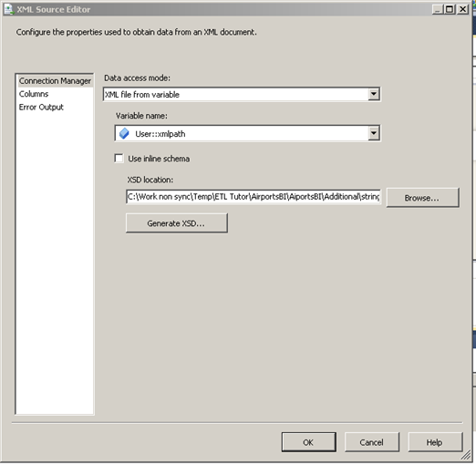Select the Connection Manager page
This screenshot has width=476, height=465.
click(x=55, y=81)
